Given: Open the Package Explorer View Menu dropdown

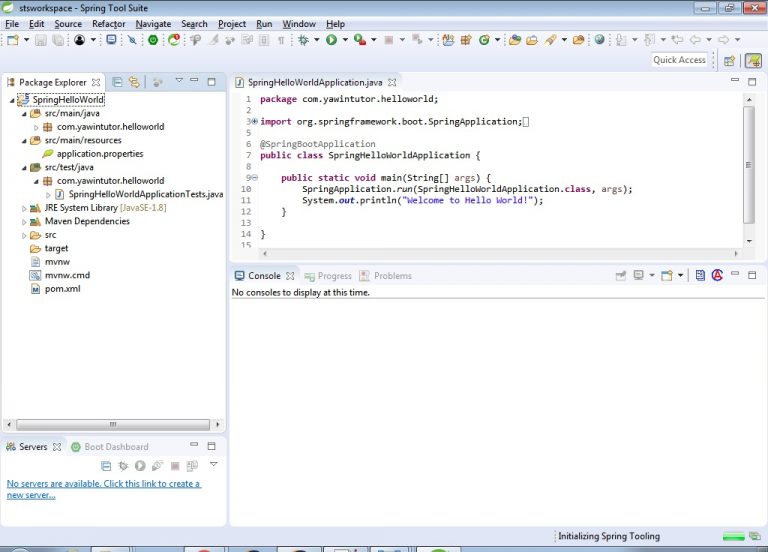Looking at the screenshot, I should tap(179, 81).
